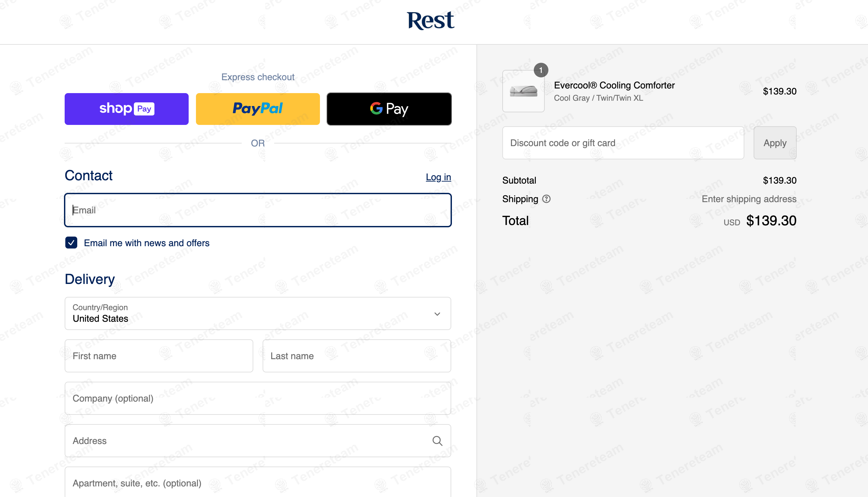
Task: Select the First name field
Action: coord(159,356)
